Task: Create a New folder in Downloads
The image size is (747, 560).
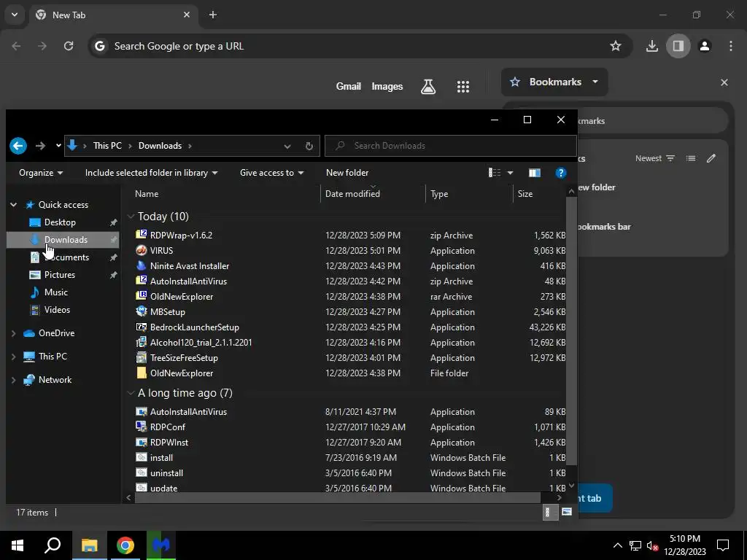Action: [x=347, y=173]
